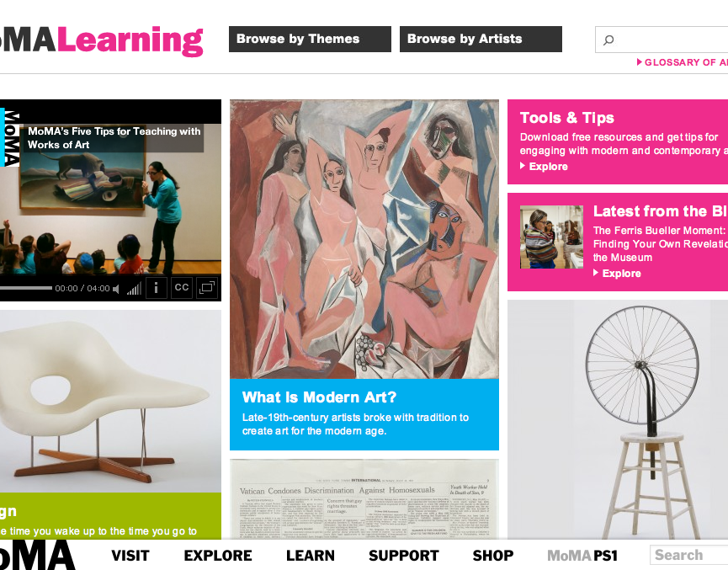Select VISIT in the bottom navigation
This screenshot has width=728, height=570.
point(130,556)
